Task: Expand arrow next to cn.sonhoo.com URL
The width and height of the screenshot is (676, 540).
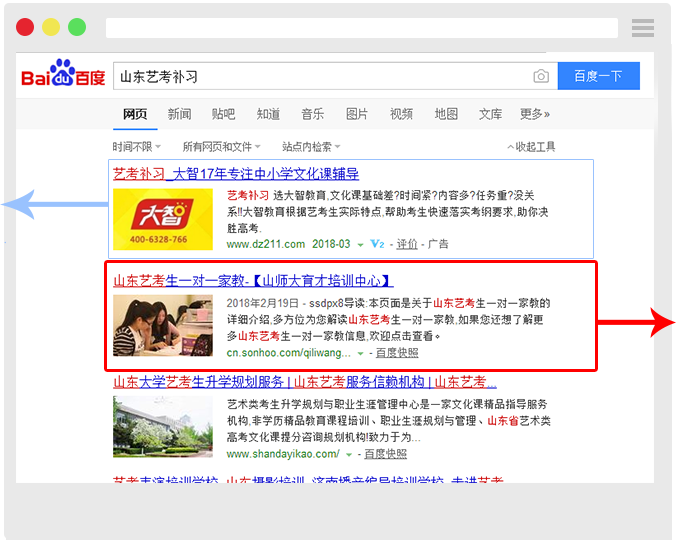Action: click(x=360, y=353)
